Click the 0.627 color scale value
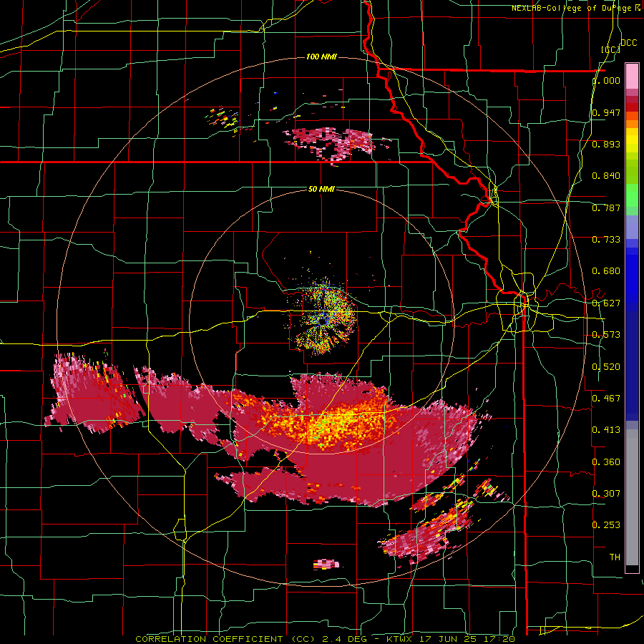This screenshot has width=644, height=644. click(x=606, y=303)
